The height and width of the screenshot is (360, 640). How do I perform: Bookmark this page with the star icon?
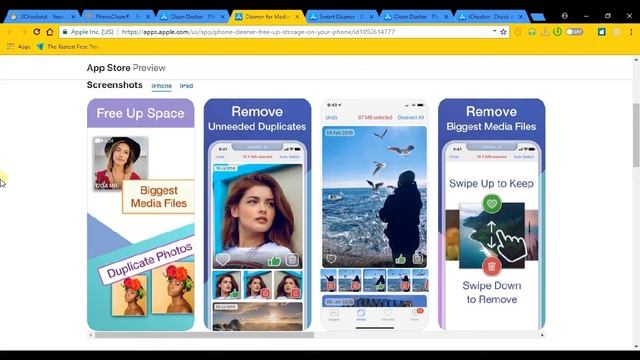pyautogui.click(x=503, y=31)
